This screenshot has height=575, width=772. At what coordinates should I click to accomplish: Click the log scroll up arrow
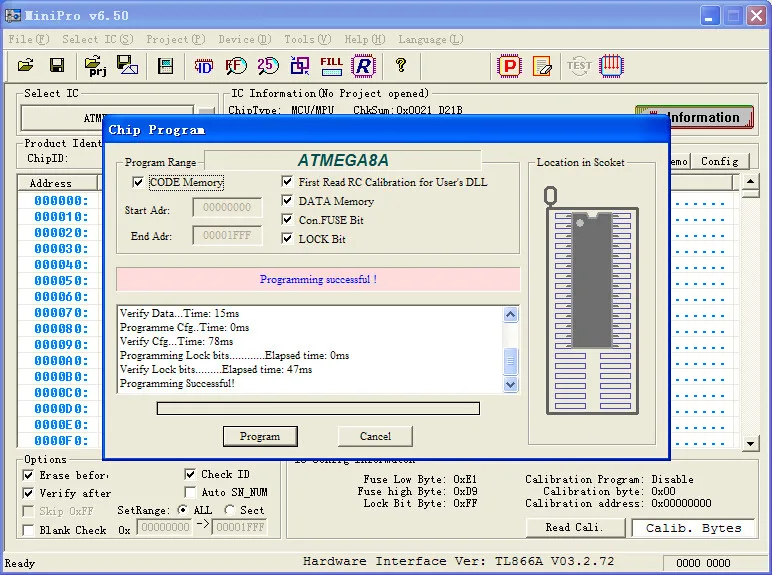[x=511, y=314]
